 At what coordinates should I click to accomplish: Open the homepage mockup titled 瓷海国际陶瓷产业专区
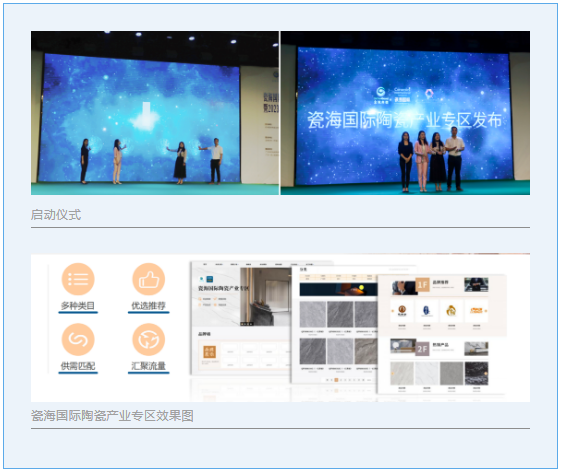pos(241,318)
